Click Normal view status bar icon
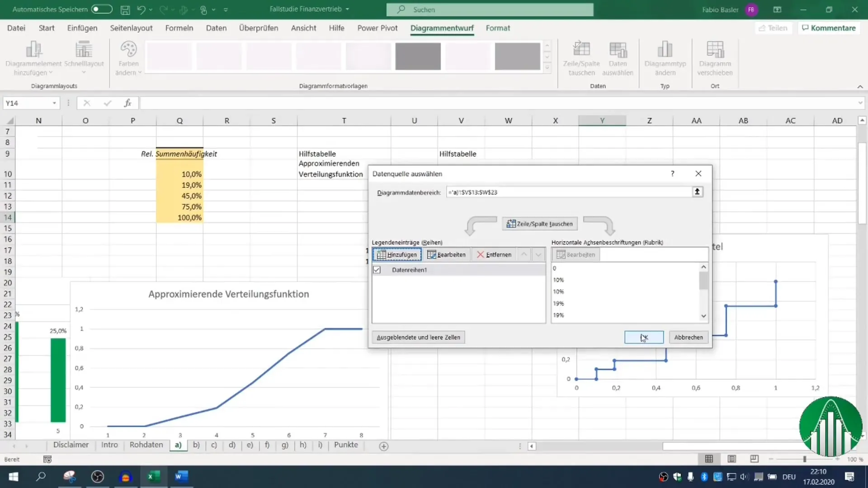 click(x=709, y=459)
